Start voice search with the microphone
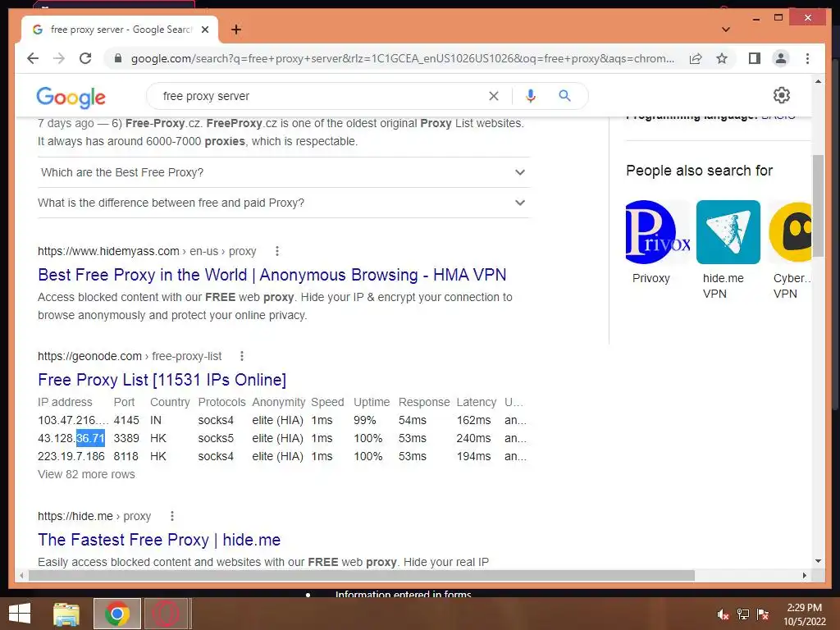Image resolution: width=840 pixels, height=630 pixels. pos(531,96)
